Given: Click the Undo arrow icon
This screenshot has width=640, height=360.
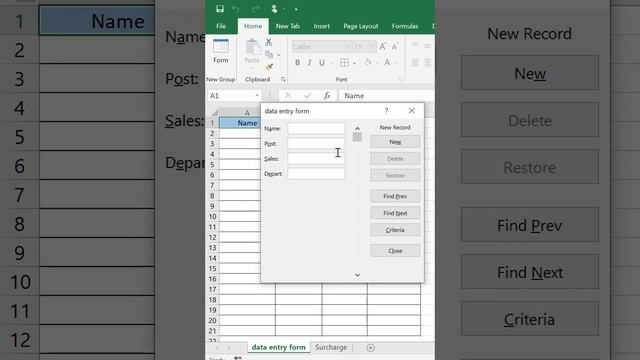Looking at the screenshot, I should pyautogui.click(x=236, y=9).
